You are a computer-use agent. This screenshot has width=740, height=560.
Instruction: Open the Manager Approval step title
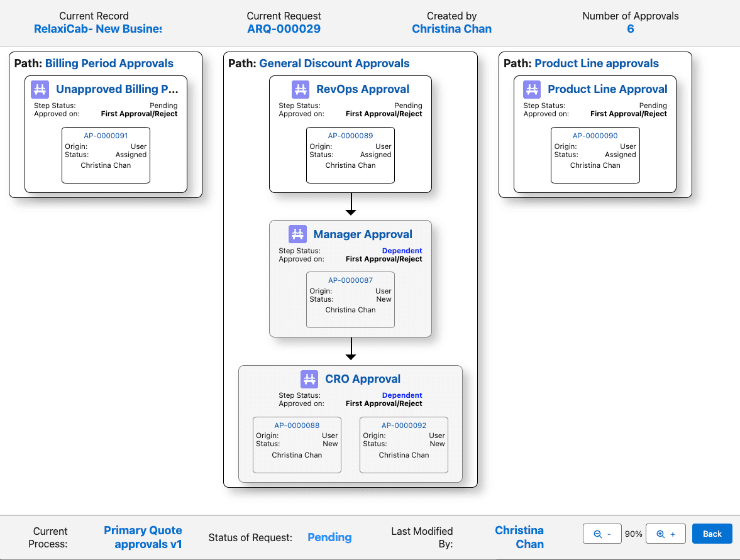[x=363, y=234]
